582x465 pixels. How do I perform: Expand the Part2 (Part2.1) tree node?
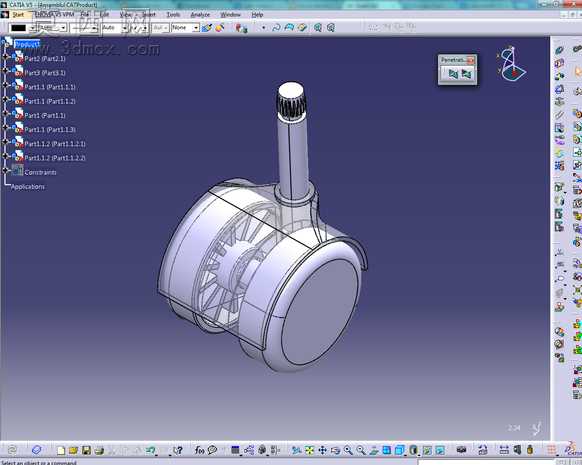pos(5,56)
